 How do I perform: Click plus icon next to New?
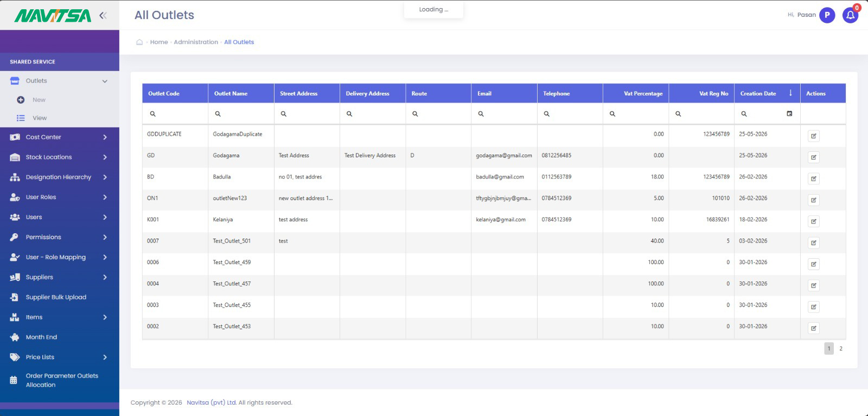point(21,100)
